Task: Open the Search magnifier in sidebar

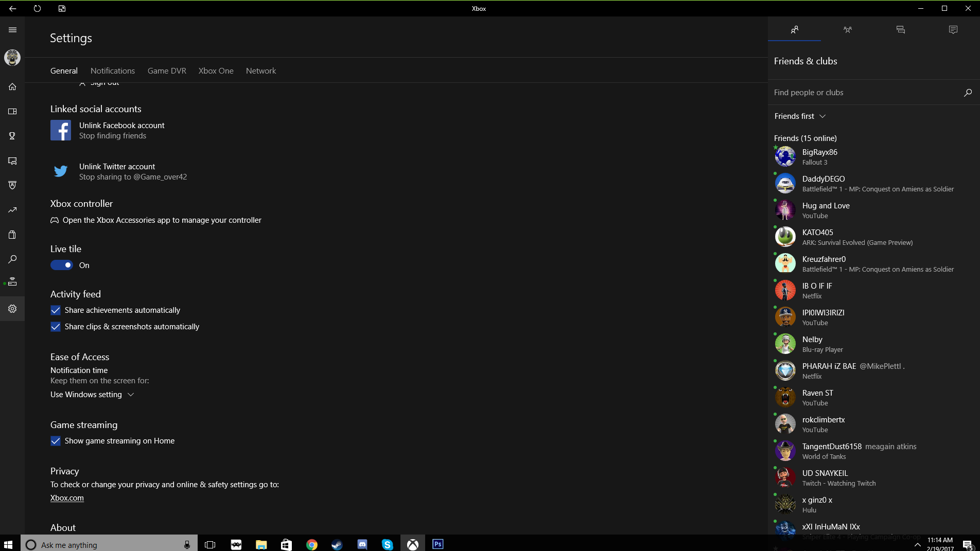Action: tap(12, 259)
